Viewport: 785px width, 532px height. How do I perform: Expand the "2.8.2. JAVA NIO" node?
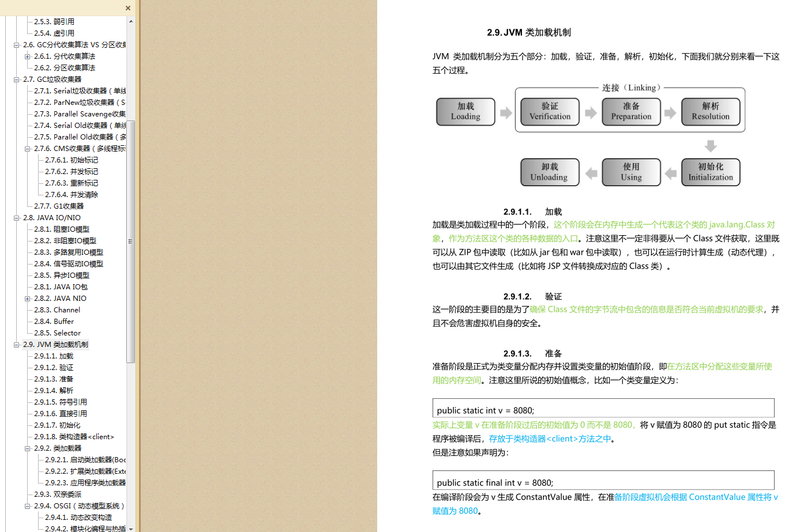coord(27,298)
